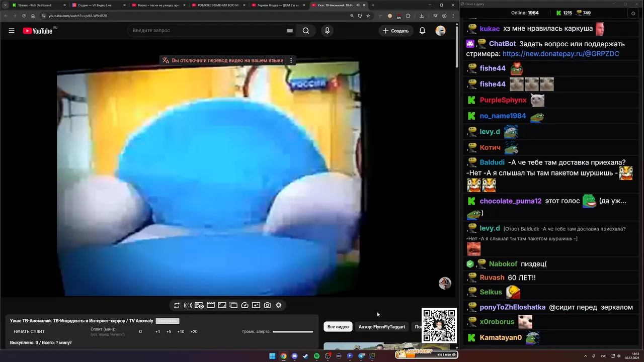Click username Nabokof in chat
The width and height of the screenshot is (644, 362).
[503, 264]
